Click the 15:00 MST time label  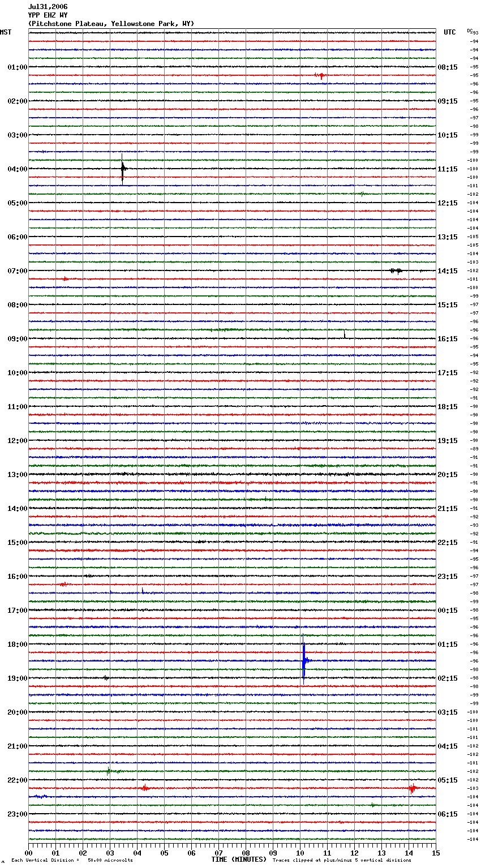coord(18,543)
